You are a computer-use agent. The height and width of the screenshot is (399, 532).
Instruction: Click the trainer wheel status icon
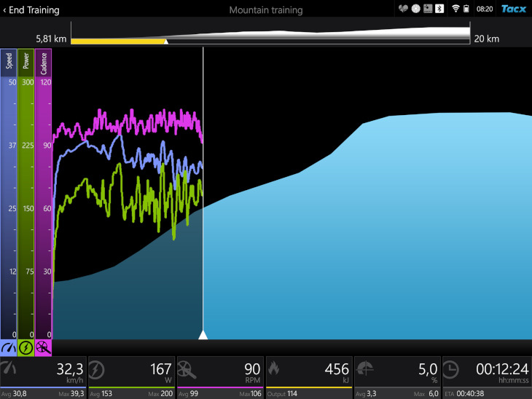415,9
